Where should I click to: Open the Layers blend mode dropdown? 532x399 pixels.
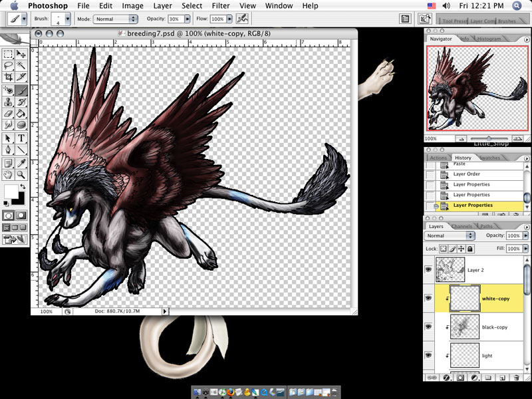[x=450, y=235]
